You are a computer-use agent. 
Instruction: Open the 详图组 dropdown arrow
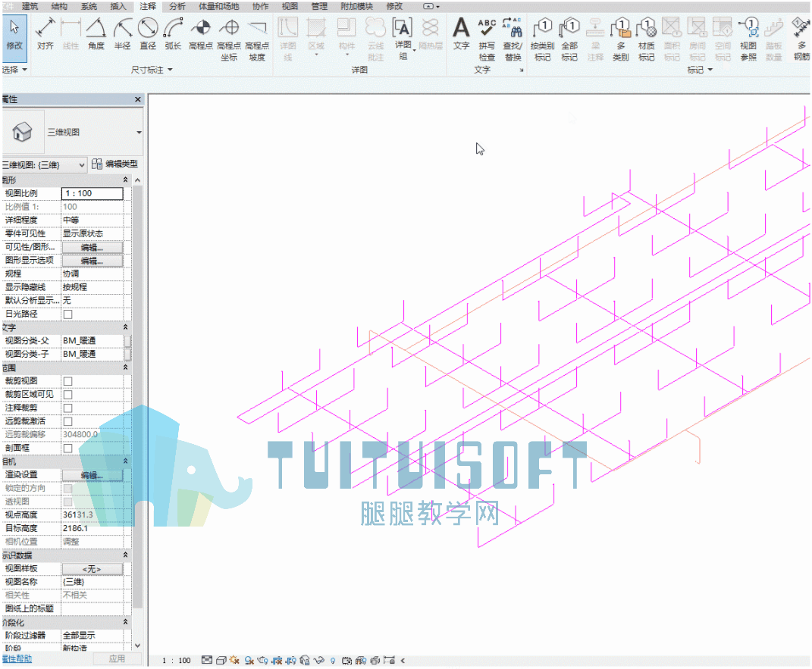[414, 52]
